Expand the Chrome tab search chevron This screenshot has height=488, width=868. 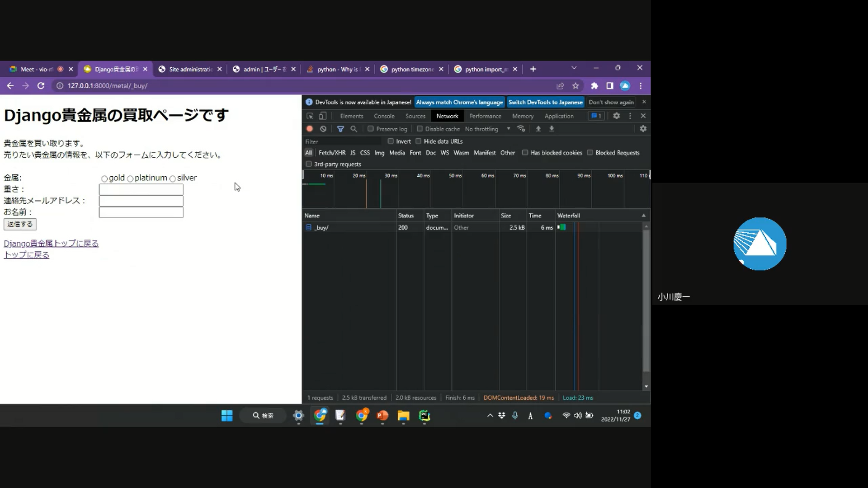pos(574,68)
